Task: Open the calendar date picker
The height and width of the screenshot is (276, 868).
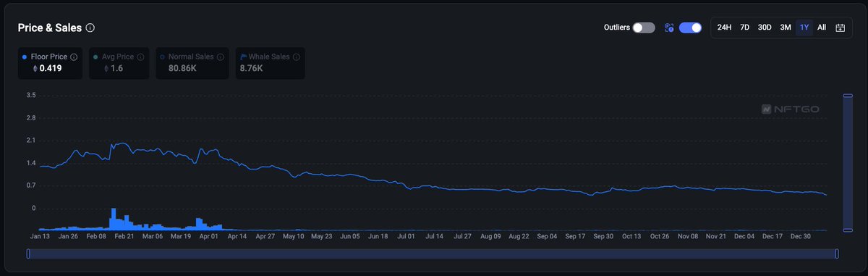Action: (x=840, y=28)
